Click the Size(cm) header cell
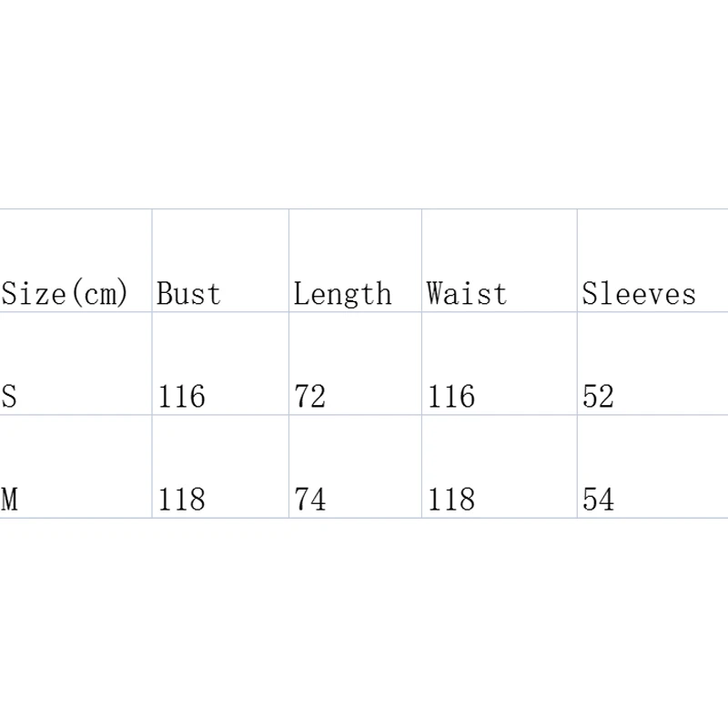The image size is (728, 728). pyautogui.click(x=66, y=294)
